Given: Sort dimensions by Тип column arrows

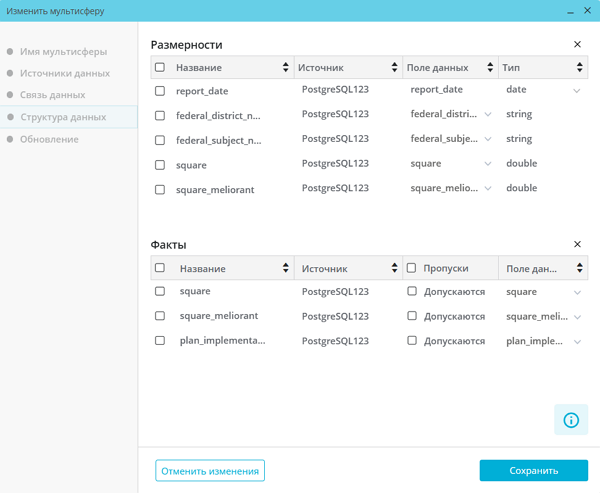Looking at the screenshot, I should click(580, 68).
